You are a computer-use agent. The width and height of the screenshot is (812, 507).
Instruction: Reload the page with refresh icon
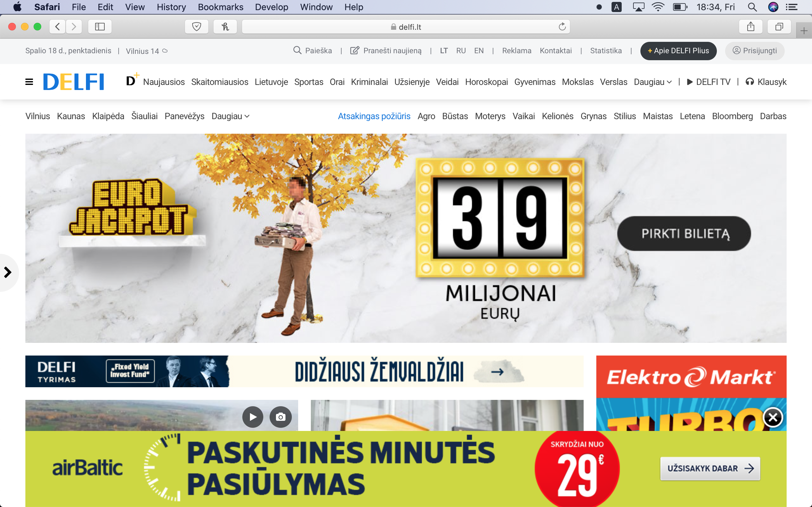click(x=562, y=27)
